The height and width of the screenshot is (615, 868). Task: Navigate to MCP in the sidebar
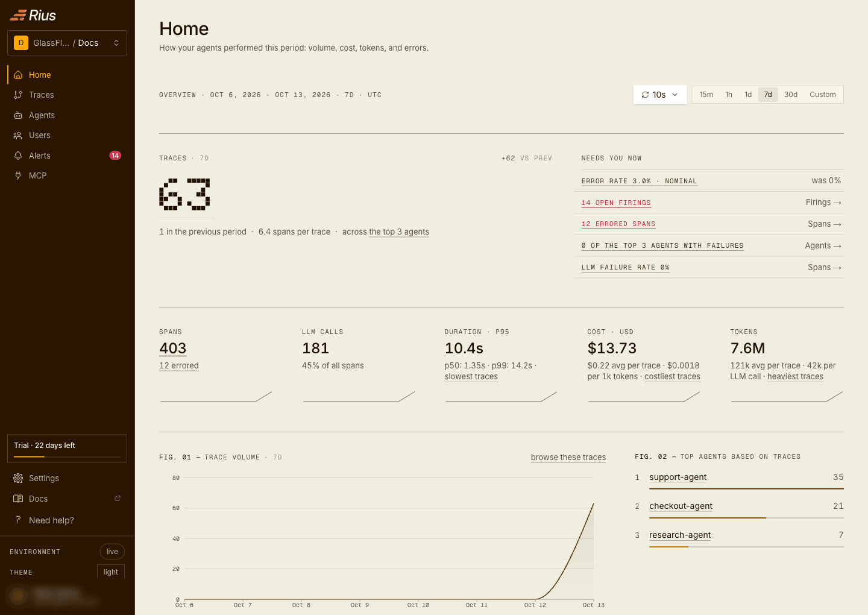tap(68, 175)
